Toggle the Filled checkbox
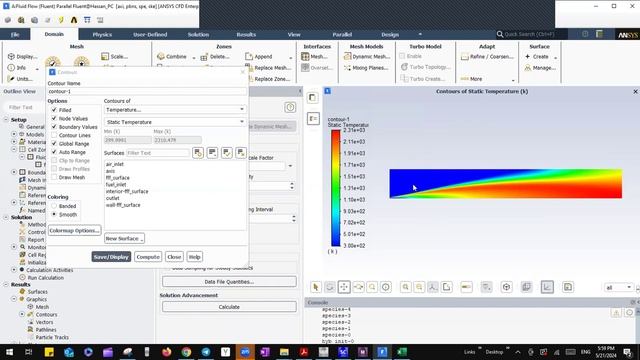Image resolution: width=640 pixels, height=360 pixels. click(54, 110)
